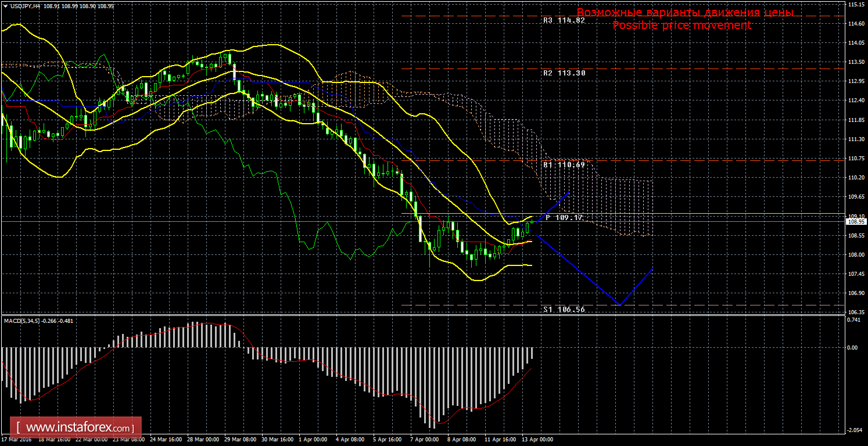Click the R1 110.69 resistance label
868x446 pixels.
click(x=564, y=165)
